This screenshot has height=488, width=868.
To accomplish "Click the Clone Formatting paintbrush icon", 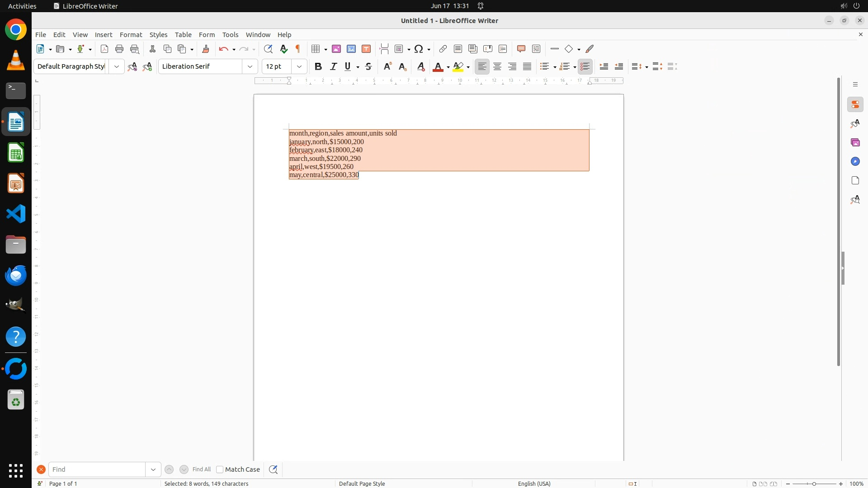I will 206,49.
